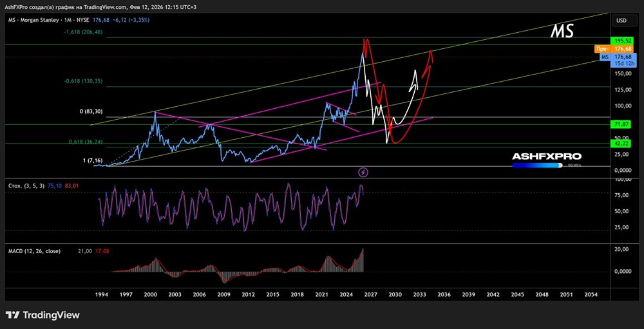This screenshot has width=644, height=329.
Task: Click the 2036 year on time axis
Action: [x=444, y=295]
